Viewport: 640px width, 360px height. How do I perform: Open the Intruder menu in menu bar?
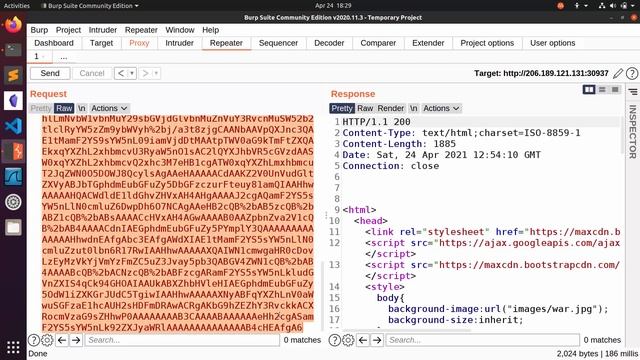(x=103, y=30)
